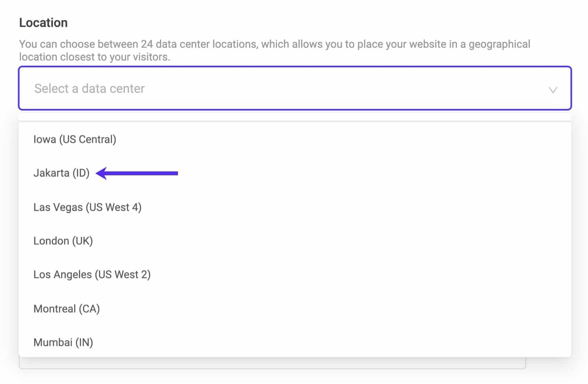This screenshot has width=588, height=384.
Task: Click the "closest to your visitors" text
Action: (x=133, y=57)
